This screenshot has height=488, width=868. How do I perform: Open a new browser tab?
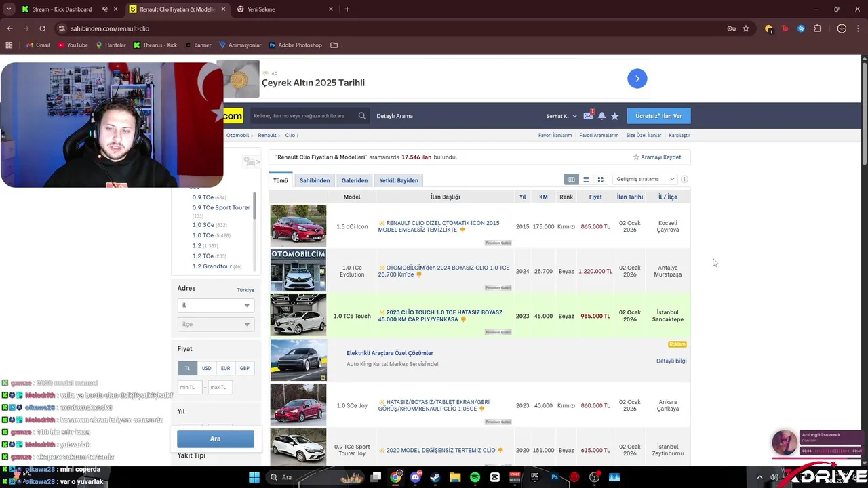click(x=347, y=9)
